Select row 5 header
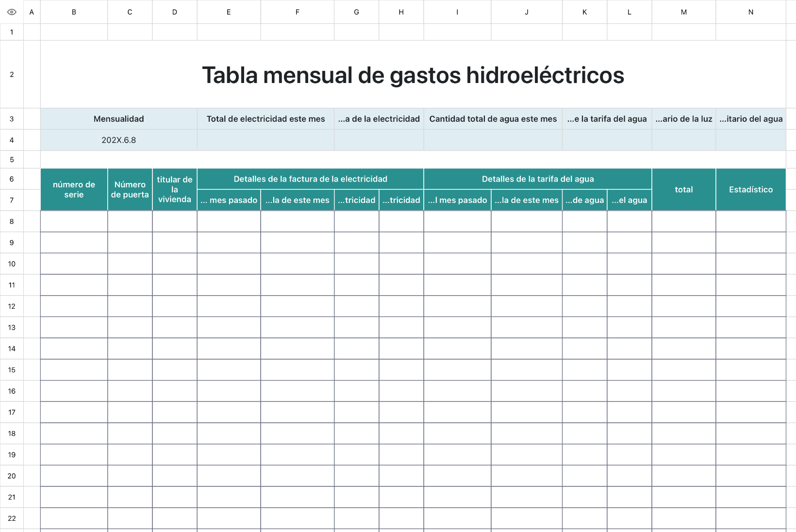 point(12,160)
